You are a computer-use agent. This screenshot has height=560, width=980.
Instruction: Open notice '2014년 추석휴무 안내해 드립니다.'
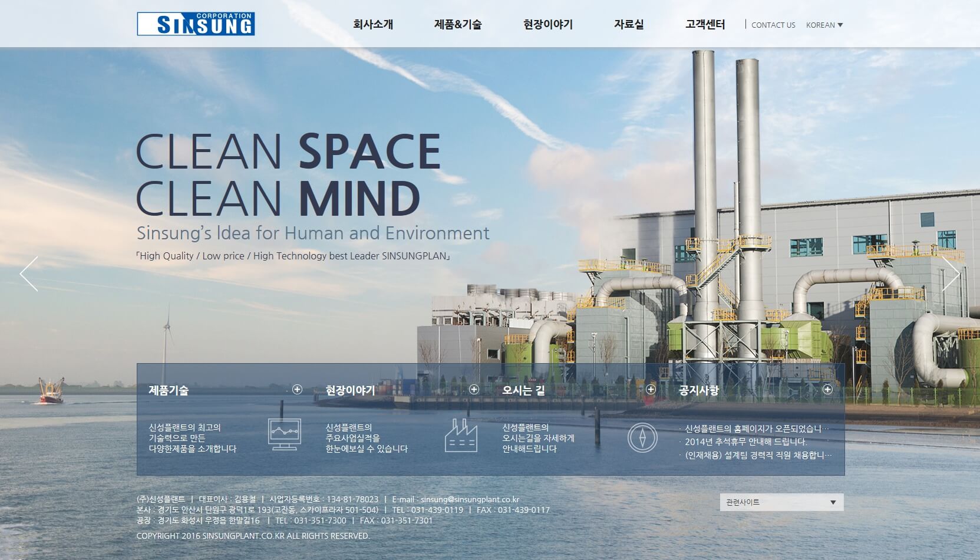[745, 442]
